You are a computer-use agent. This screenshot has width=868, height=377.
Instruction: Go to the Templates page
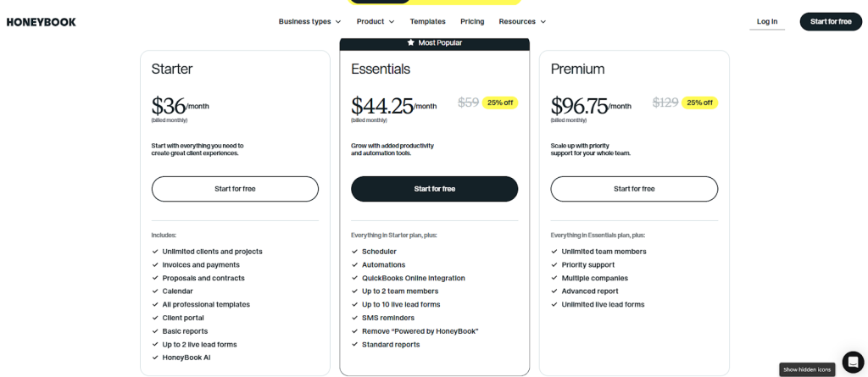pyautogui.click(x=427, y=21)
